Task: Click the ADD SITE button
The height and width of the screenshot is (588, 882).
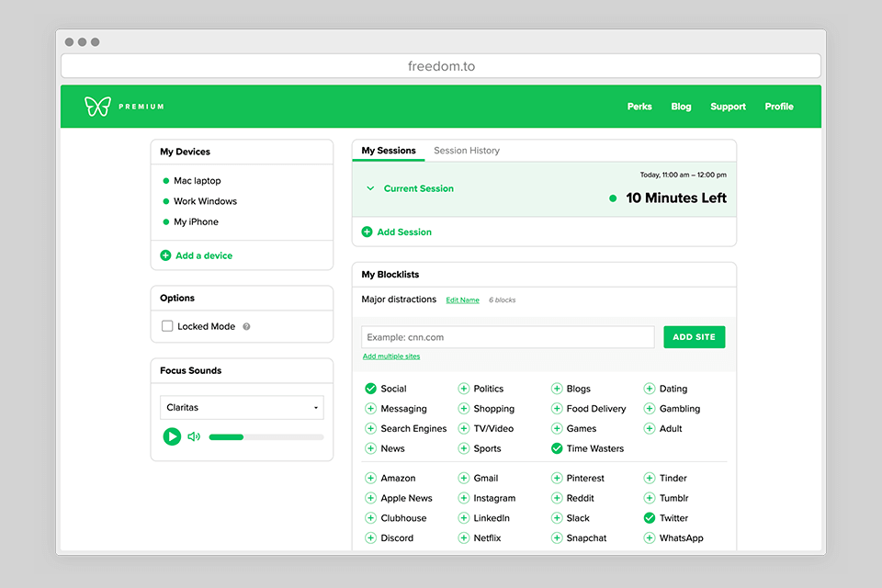Action: pyautogui.click(x=695, y=337)
